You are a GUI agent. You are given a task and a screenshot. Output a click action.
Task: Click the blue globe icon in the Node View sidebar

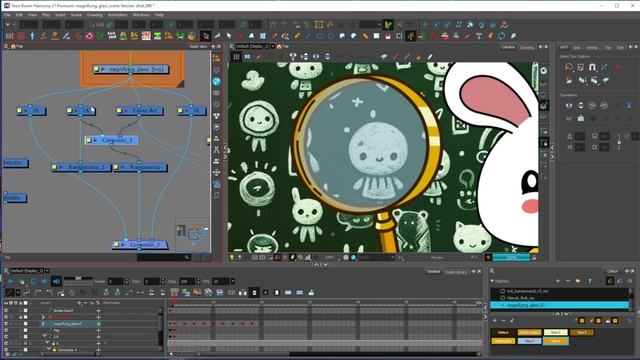click(x=216, y=82)
